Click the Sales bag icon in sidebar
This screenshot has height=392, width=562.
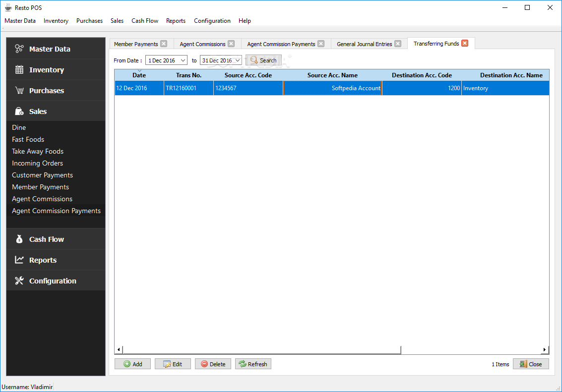coord(19,111)
